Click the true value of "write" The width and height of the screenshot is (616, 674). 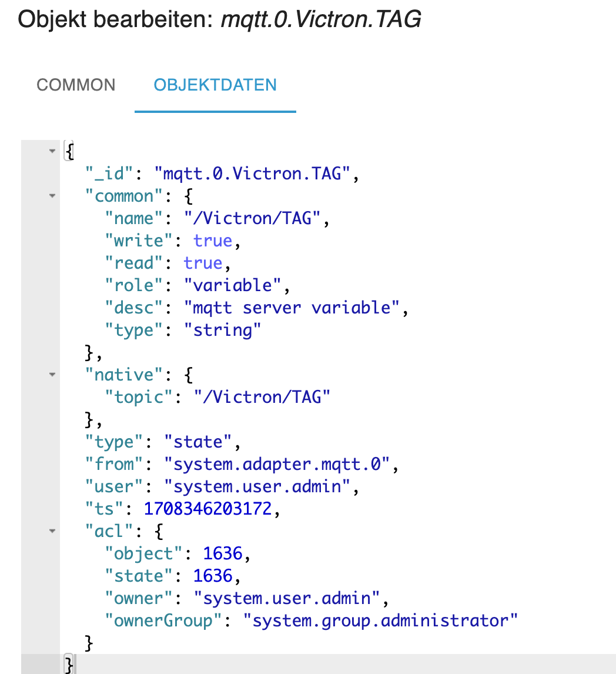click(x=213, y=241)
